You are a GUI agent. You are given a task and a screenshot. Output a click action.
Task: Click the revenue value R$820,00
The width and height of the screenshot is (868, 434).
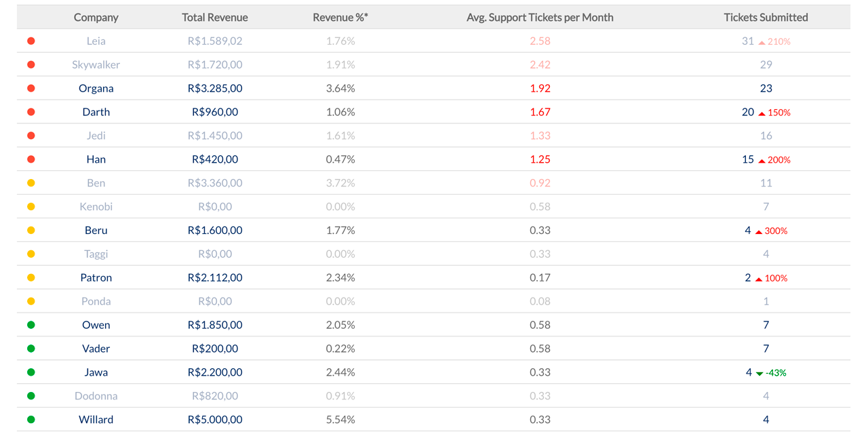(x=215, y=396)
